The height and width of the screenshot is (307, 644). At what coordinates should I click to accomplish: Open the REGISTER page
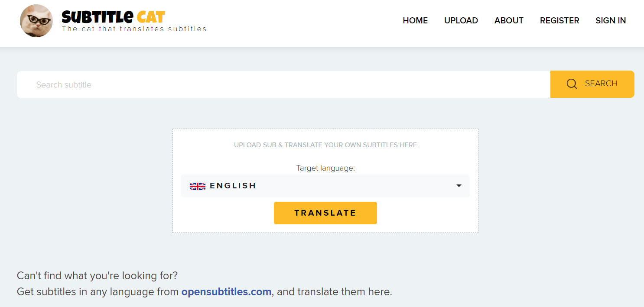pos(559,20)
